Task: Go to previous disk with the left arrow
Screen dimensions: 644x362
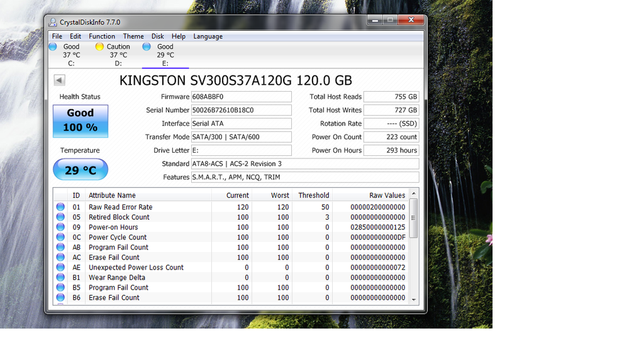Action: click(x=60, y=80)
